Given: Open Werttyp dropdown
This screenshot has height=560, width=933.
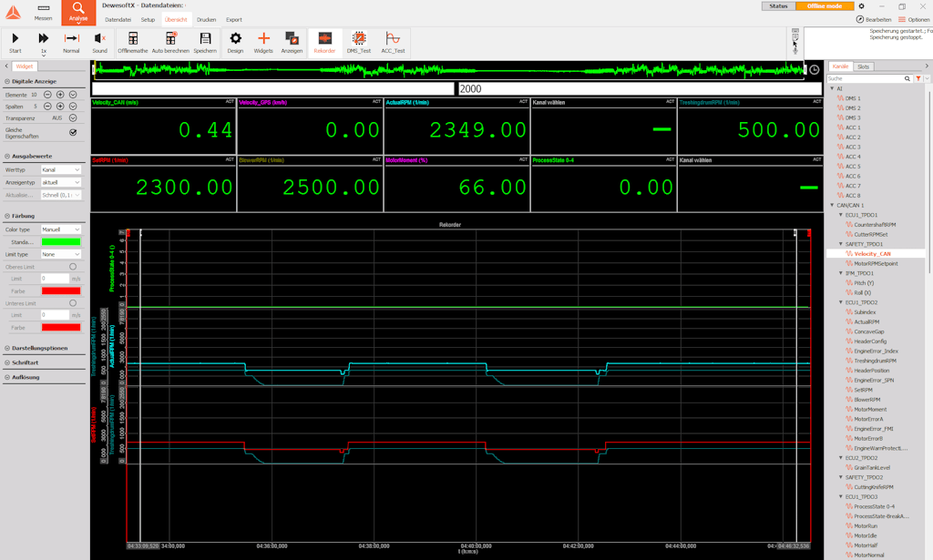Looking at the screenshot, I should click(x=61, y=170).
